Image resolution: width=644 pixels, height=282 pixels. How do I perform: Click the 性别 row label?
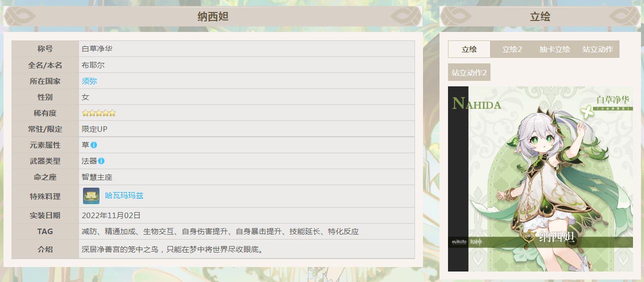pos(45,97)
